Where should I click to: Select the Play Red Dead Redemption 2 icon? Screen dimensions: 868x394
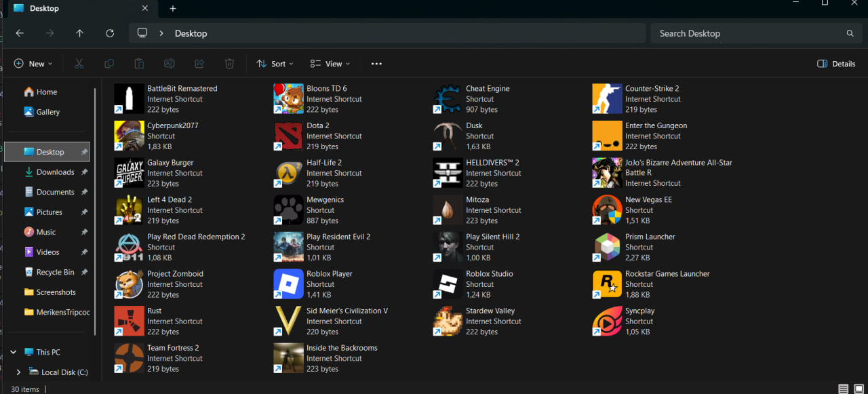[x=129, y=247]
